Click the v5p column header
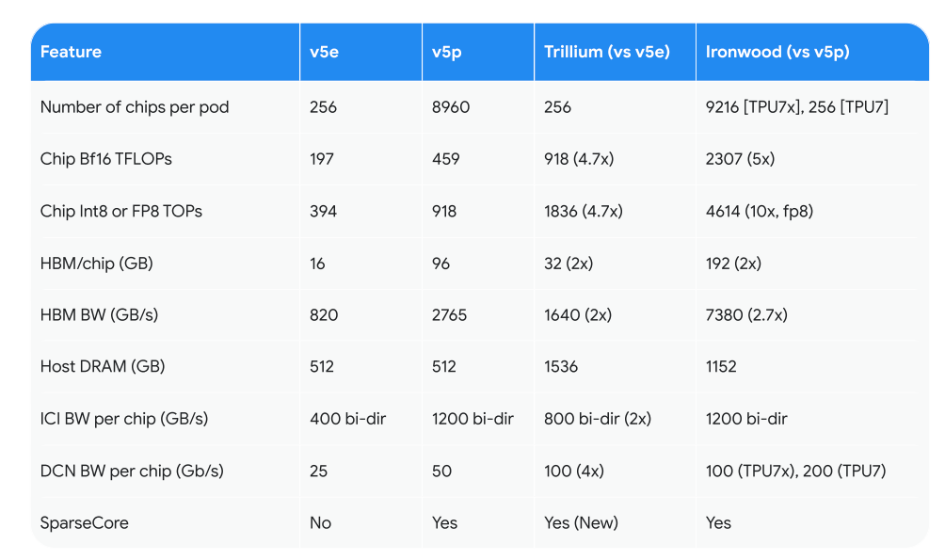 441,52
